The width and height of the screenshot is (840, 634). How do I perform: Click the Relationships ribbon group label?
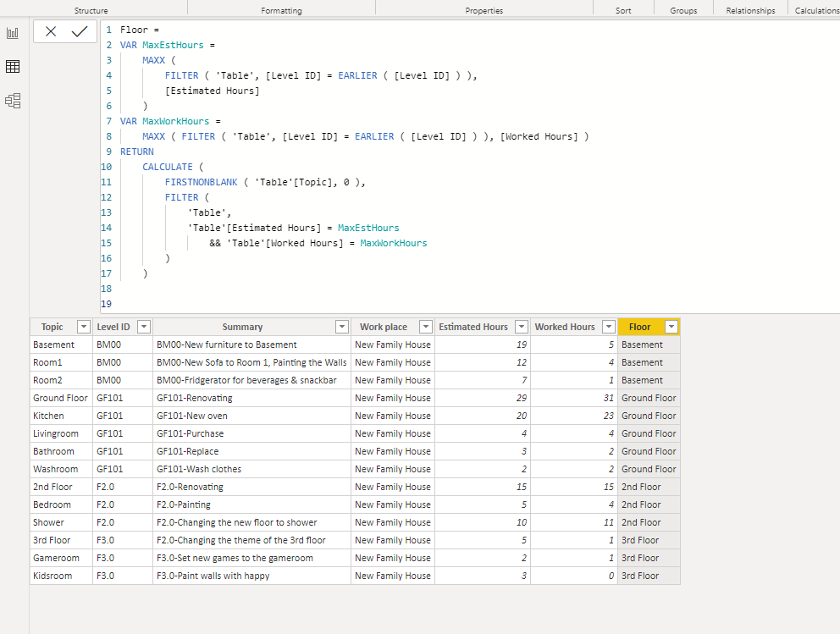[x=750, y=10]
